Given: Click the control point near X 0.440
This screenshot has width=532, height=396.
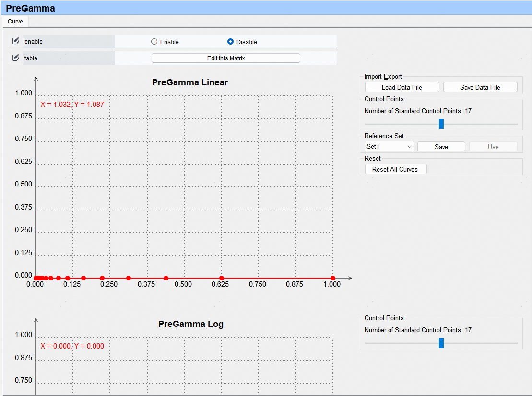Looking at the screenshot, I should [x=166, y=278].
